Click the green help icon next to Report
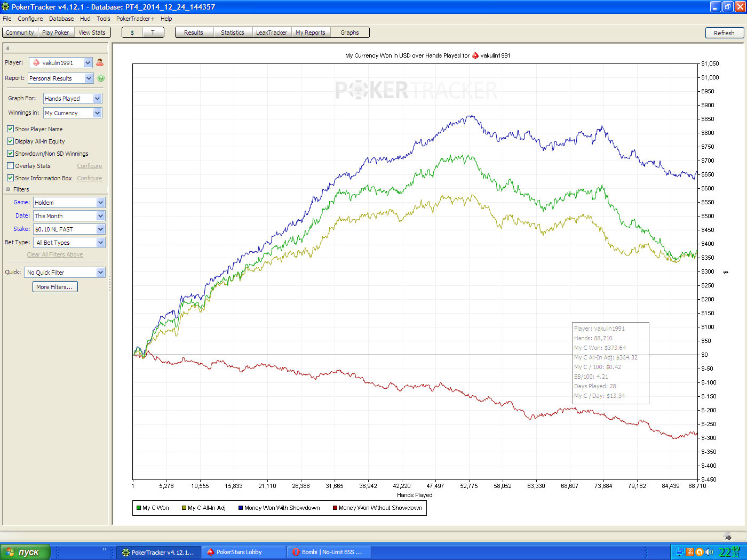Image resolution: width=747 pixels, height=560 pixels. pos(101,78)
